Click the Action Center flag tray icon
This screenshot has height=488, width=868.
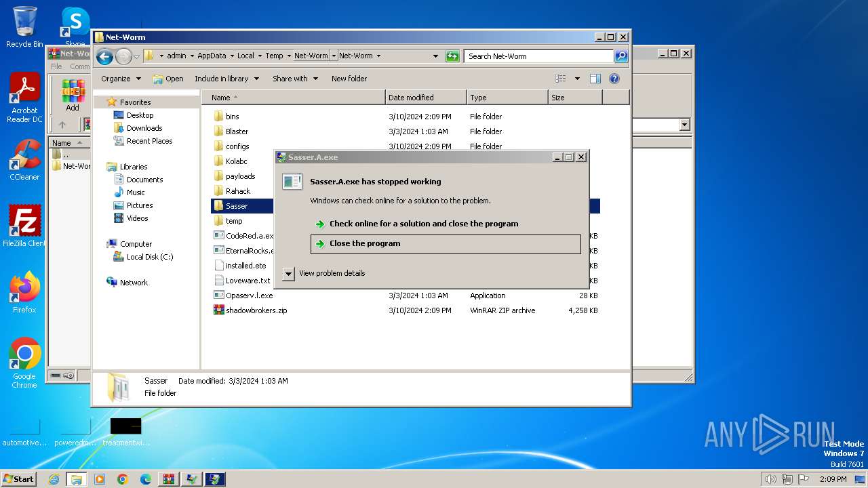pos(804,479)
